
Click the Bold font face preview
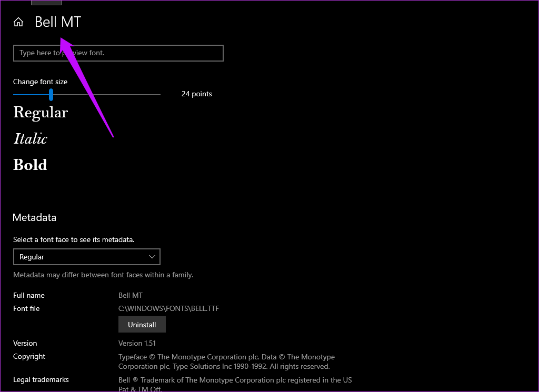tap(30, 165)
